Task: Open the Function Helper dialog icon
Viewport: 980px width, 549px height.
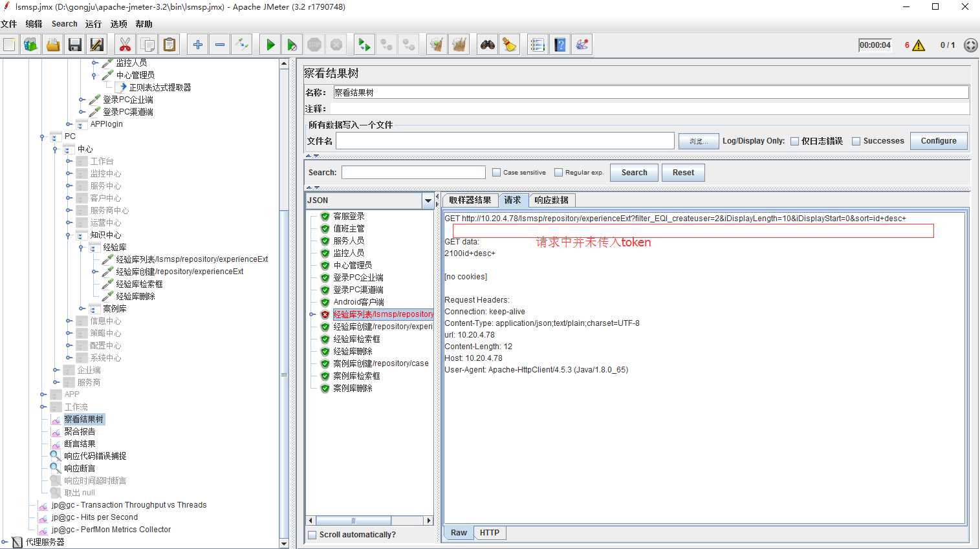Action: [x=538, y=45]
